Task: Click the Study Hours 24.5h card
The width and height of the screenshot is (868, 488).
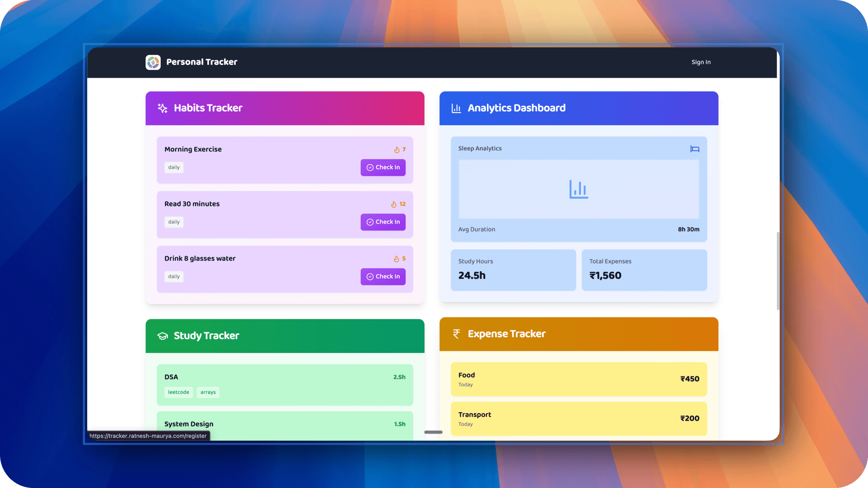Action: point(513,270)
